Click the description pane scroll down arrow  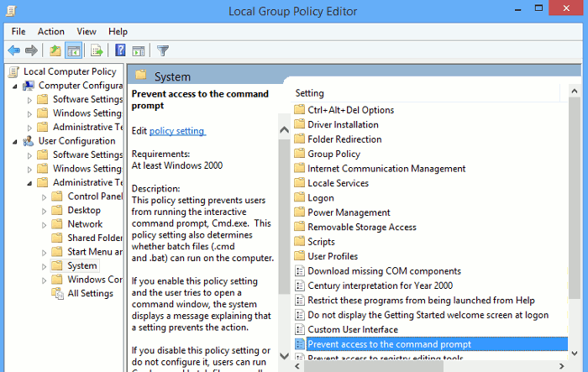(x=284, y=355)
